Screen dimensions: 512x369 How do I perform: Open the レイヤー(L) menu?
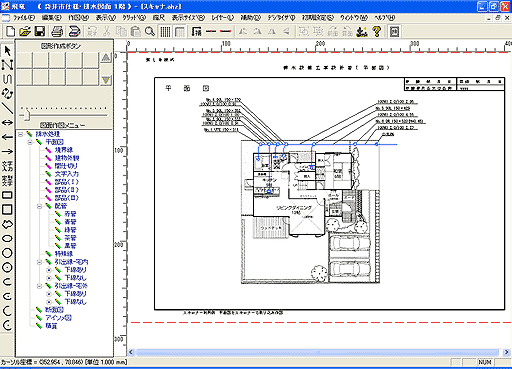pos(223,18)
